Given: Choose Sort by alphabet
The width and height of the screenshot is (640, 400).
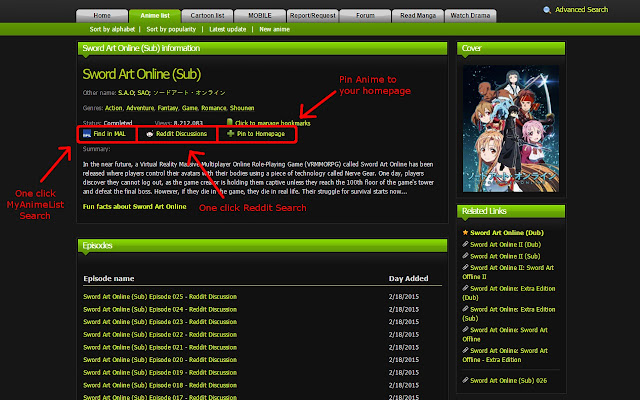Looking at the screenshot, I should click(112, 29).
